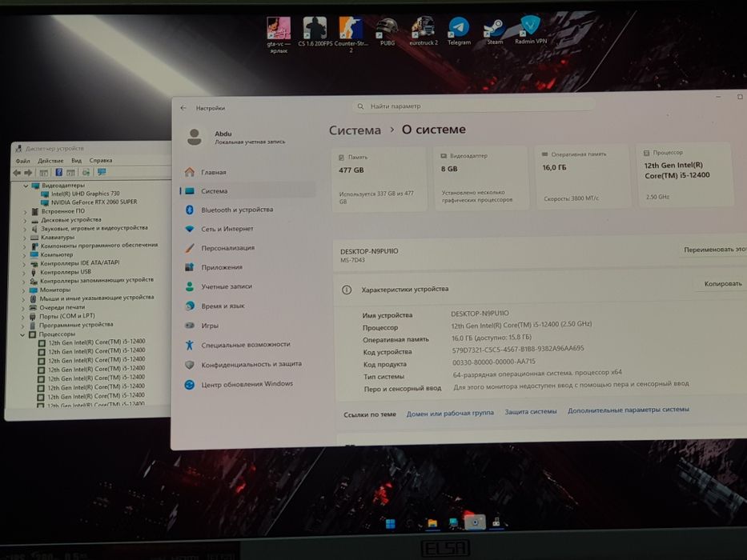Image resolution: width=747 pixels, height=560 pixels.
Task: Expand Контроллеры USB chevron
Action: (24, 273)
